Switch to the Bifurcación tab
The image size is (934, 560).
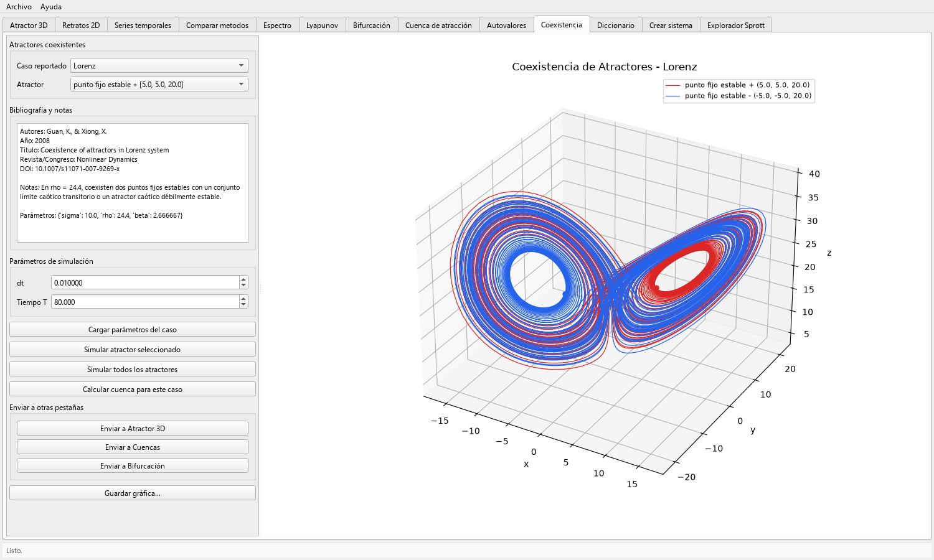pos(372,26)
